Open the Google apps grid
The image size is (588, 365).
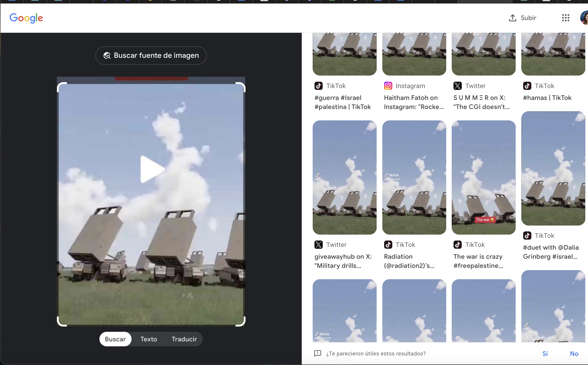pos(565,18)
